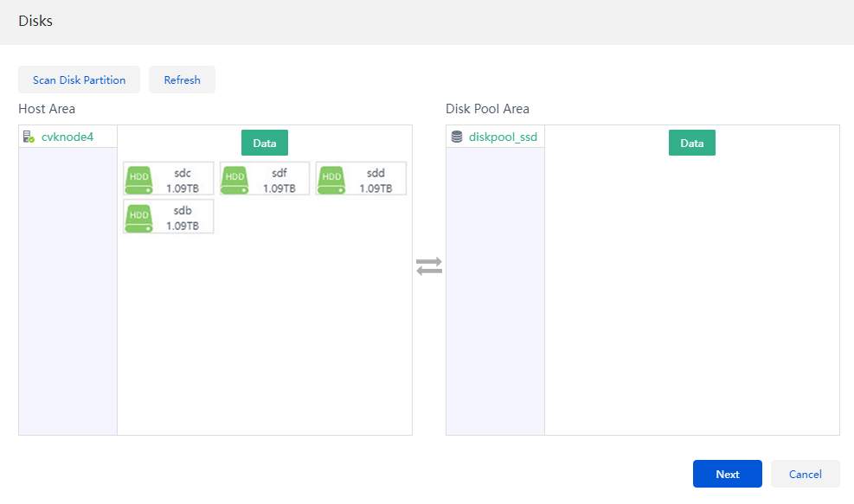Click the Data tab in the Disk Pool Area
854x504 pixels.
pos(691,143)
